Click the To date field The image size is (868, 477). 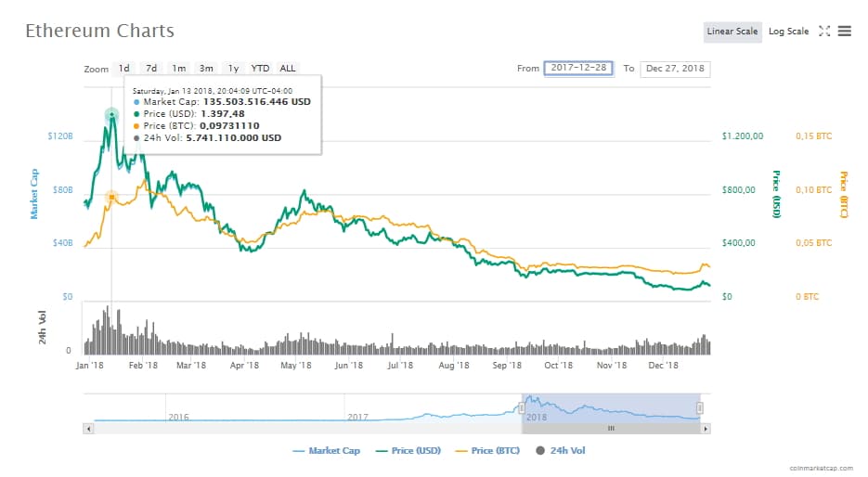[675, 69]
